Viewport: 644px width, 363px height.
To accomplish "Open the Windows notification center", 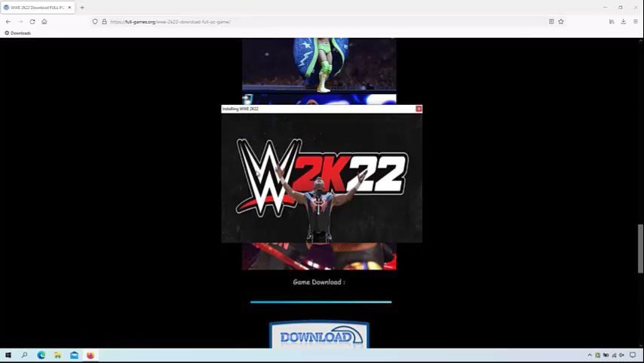I will 633,355.
